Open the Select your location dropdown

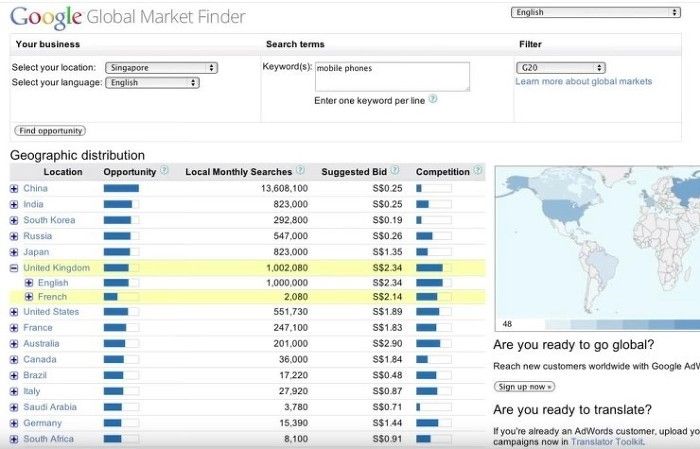[x=161, y=68]
